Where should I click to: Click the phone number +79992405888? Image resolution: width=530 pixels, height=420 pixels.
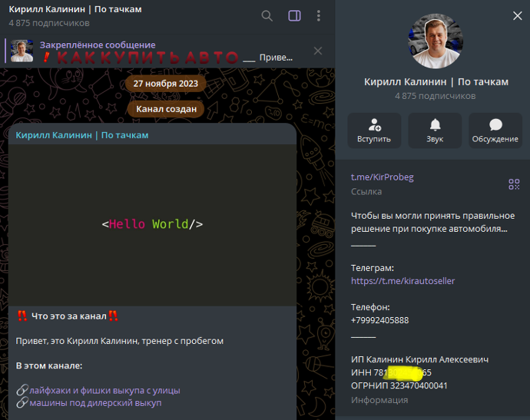click(380, 320)
